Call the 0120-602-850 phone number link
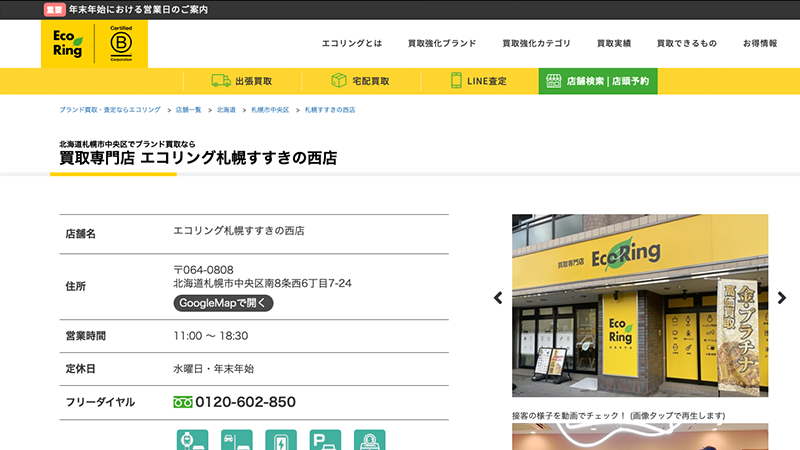The height and width of the screenshot is (450, 800). [x=245, y=402]
